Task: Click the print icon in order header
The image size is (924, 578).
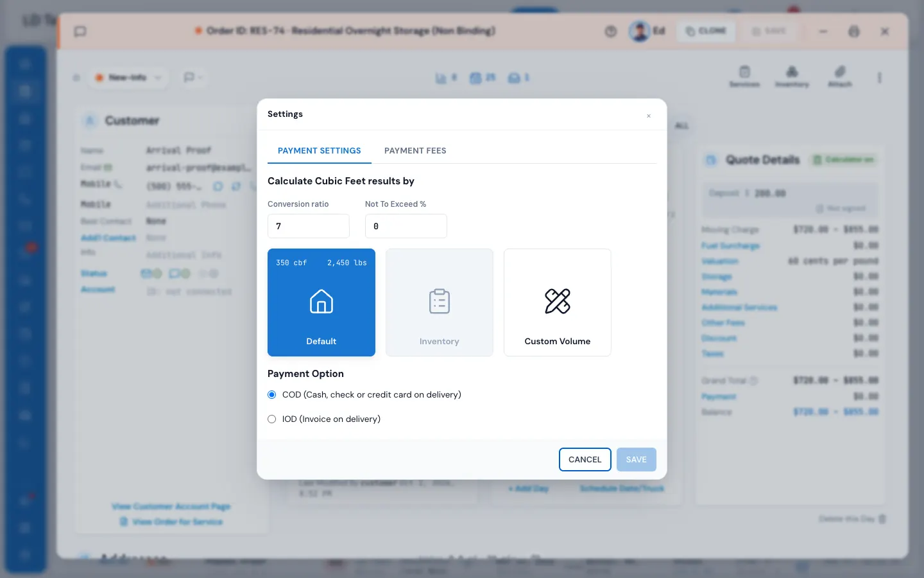Action: pyautogui.click(x=854, y=31)
